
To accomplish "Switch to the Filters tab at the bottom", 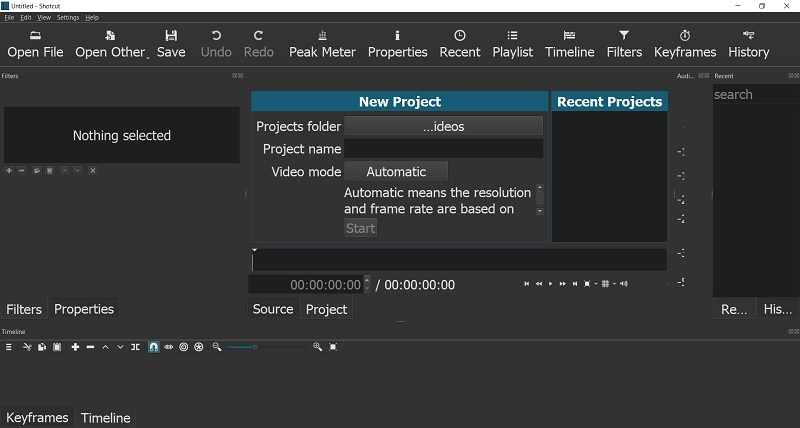I will click(24, 309).
